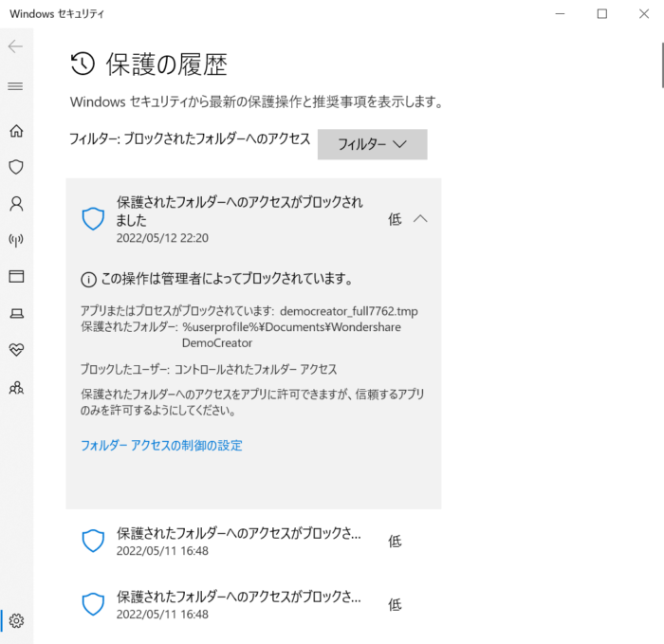Select the ブロックしたユーザー line text

(209, 369)
